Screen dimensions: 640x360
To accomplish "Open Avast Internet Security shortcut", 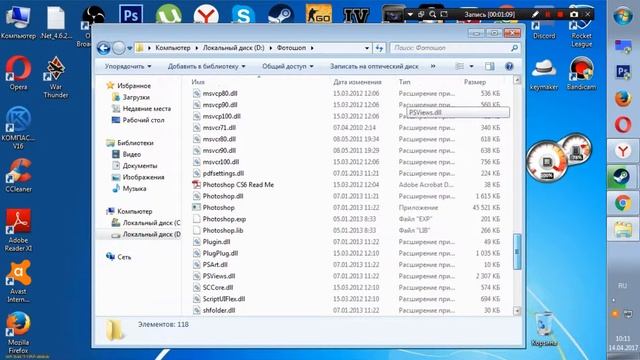I will [18, 282].
